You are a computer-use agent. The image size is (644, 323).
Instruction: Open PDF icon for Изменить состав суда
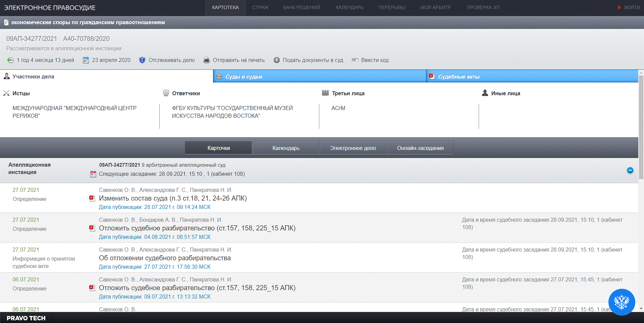(92, 198)
